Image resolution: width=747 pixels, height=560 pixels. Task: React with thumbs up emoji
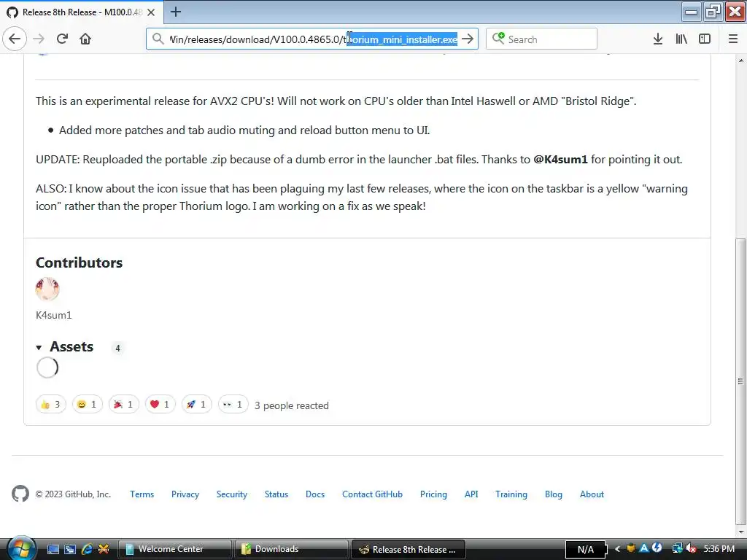[x=50, y=405]
